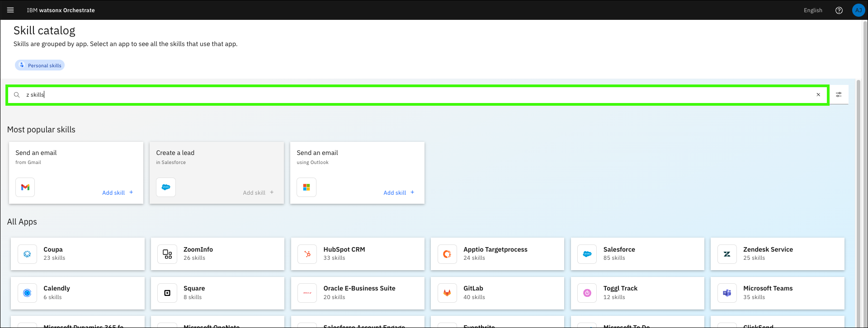Viewport: 868px width, 328px height.
Task: Click the Add skill button for Salesforce lead
Action: 258,193
